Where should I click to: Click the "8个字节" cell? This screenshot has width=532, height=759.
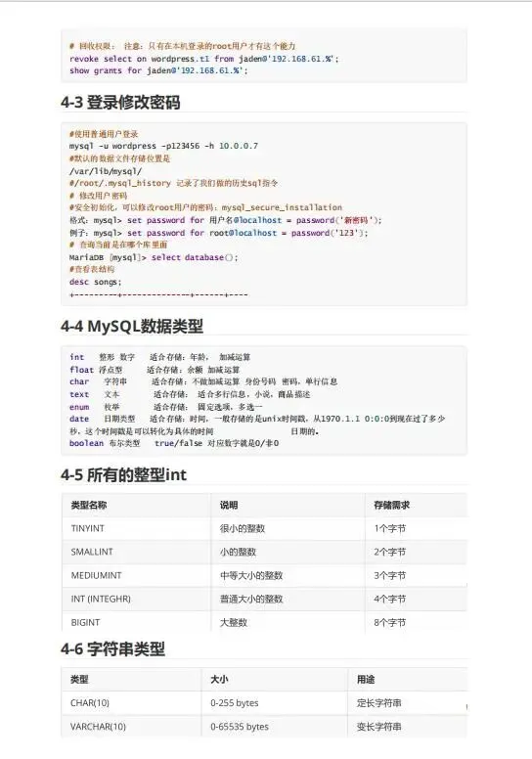point(389,622)
